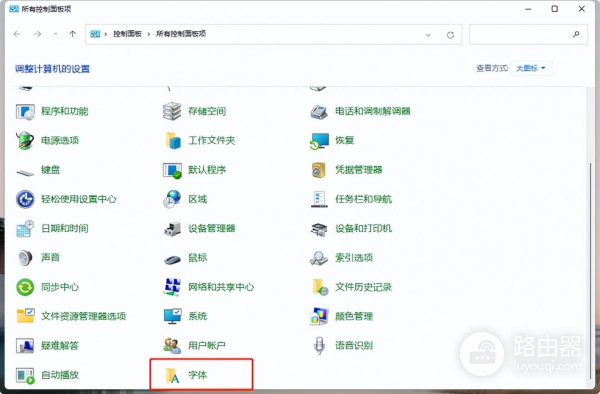The image size is (600, 394).
Task: Click the vertical scrollbar thumb
Action: click(590, 270)
